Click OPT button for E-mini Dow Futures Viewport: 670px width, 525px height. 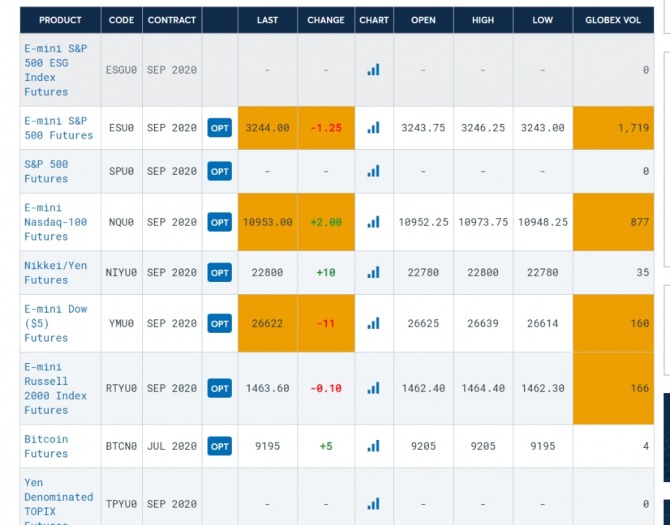point(220,323)
